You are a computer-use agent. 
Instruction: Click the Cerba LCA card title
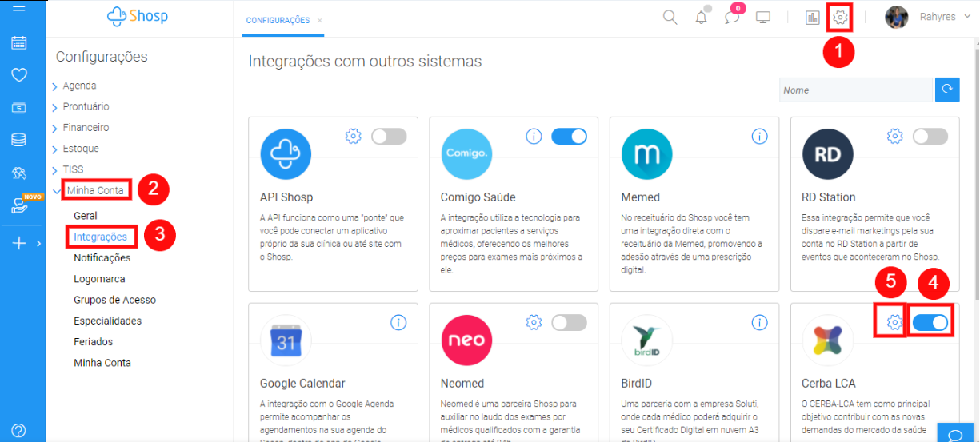pyautogui.click(x=829, y=384)
